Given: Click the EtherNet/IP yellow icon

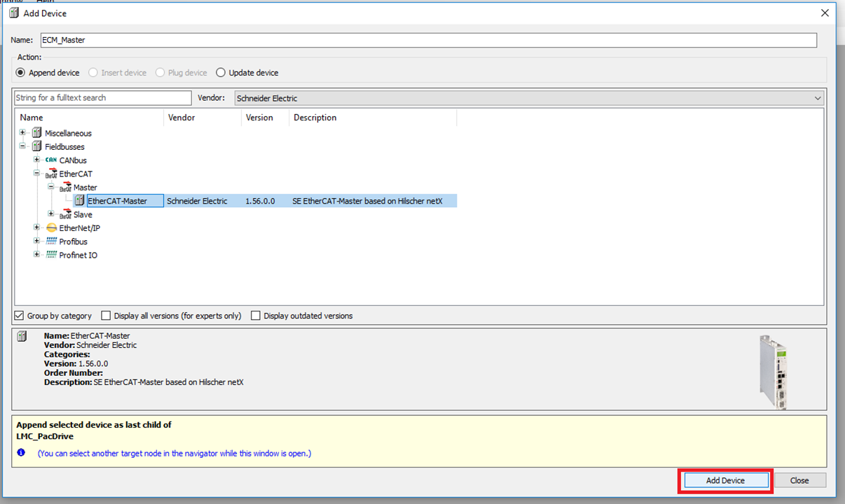Looking at the screenshot, I should [51, 228].
